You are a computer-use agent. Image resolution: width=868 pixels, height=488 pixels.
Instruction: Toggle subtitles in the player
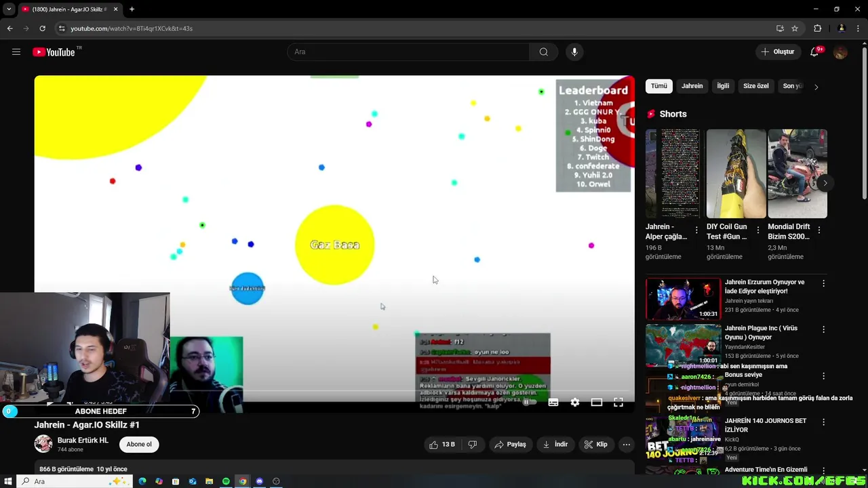coord(553,402)
